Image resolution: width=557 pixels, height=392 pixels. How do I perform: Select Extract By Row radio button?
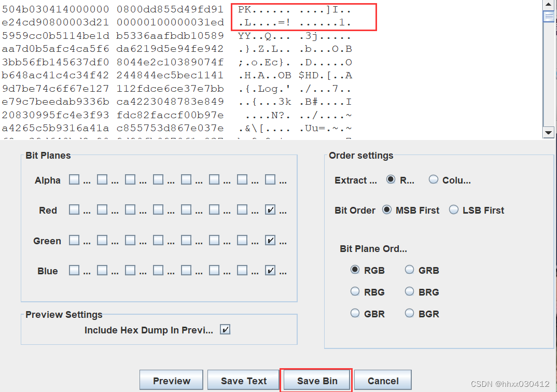[391, 179]
